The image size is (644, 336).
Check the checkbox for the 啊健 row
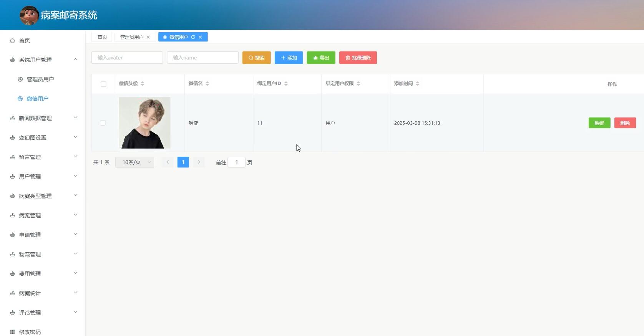(x=103, y=123)
